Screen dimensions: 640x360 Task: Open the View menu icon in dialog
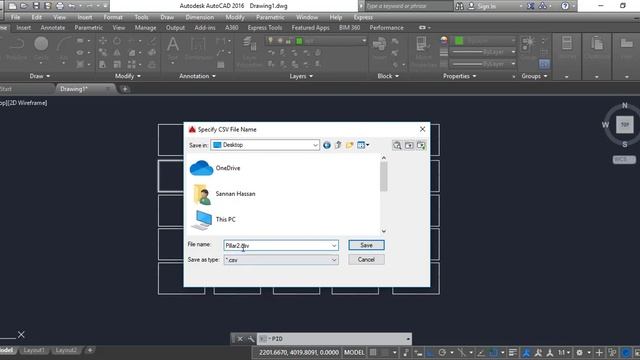tap(363, 145)
